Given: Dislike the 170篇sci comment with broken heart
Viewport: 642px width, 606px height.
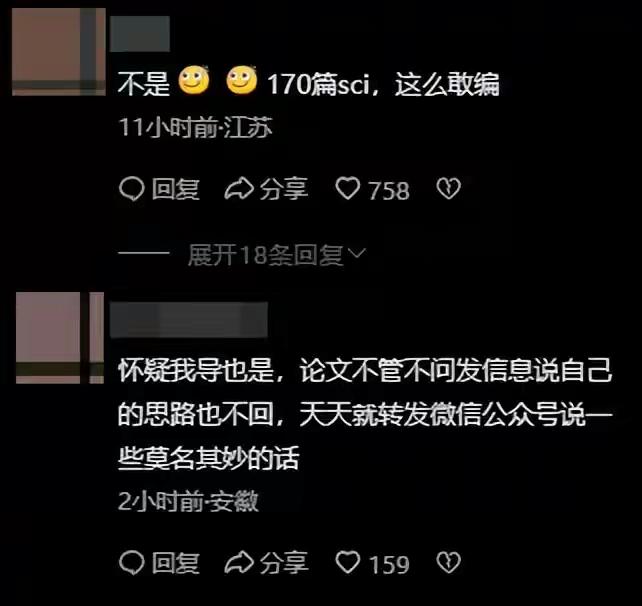Looking at the screenshot, I should [x=448, y=188].
